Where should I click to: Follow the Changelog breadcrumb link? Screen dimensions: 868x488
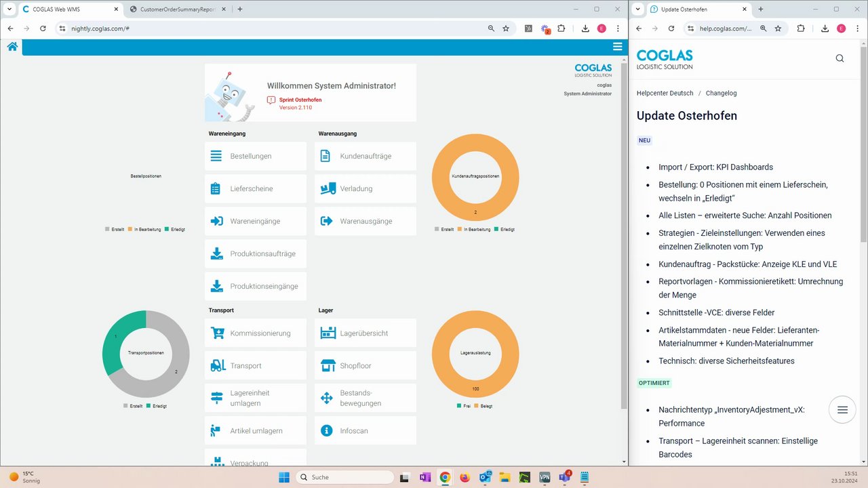[722, 93]
